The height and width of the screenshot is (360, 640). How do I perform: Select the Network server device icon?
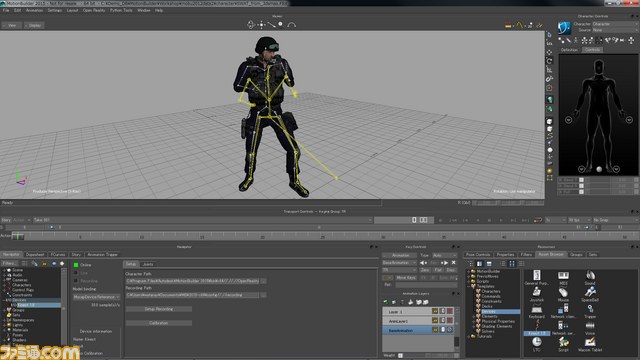(x=563, y=325)
